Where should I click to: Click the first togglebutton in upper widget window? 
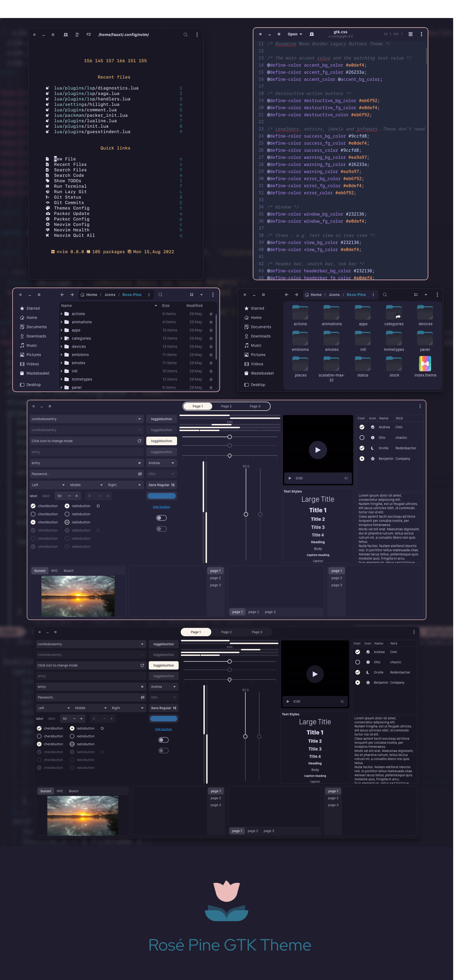pyautogui.click(x=161, y=419)
